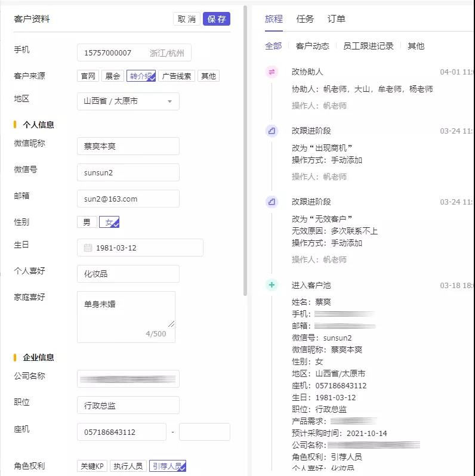Select 广告线索 as customer source
This screenshot has height=476, width=475.
[177, 76]
